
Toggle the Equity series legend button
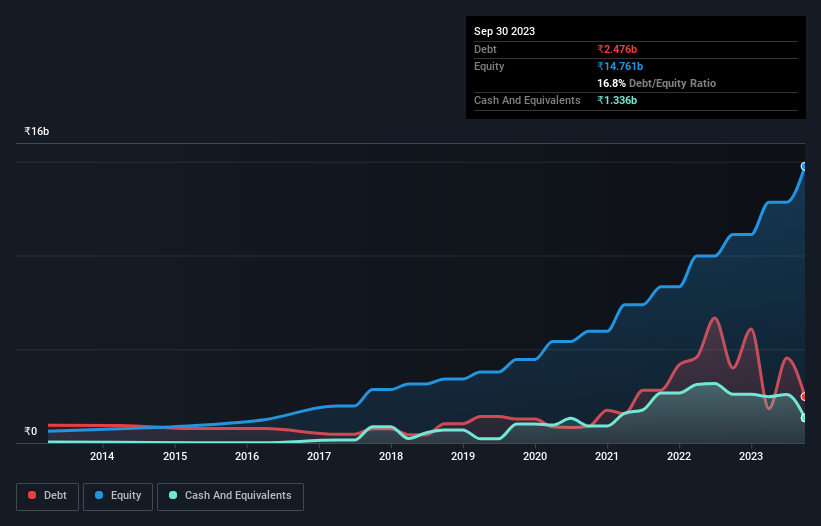coord(118,496)
